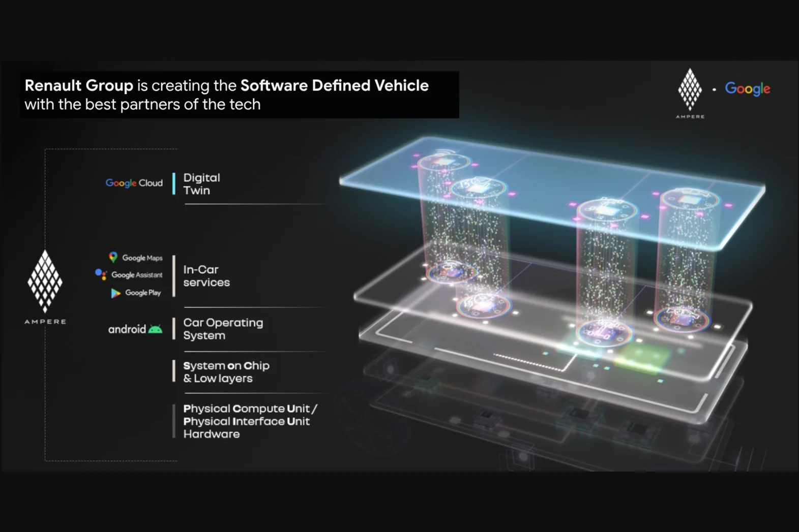Click the Software Defined Vehicle heading text
Image resolution: width=799 pixels, height=532 pixels.
click(334, 85)
